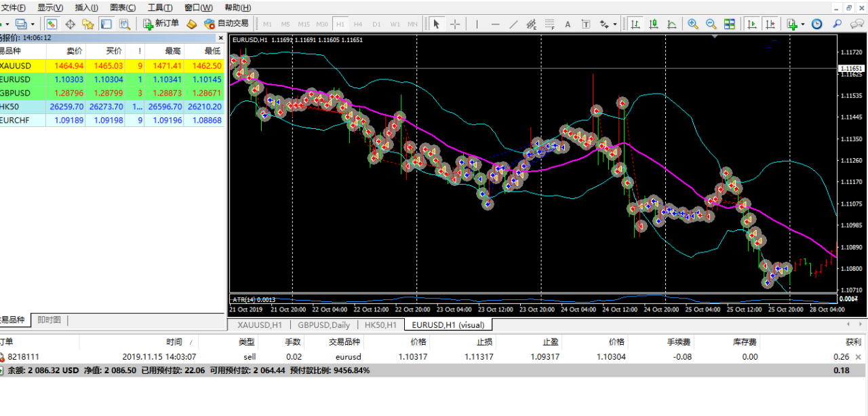Open the profiles dropdown arrow

coord(33,24)
